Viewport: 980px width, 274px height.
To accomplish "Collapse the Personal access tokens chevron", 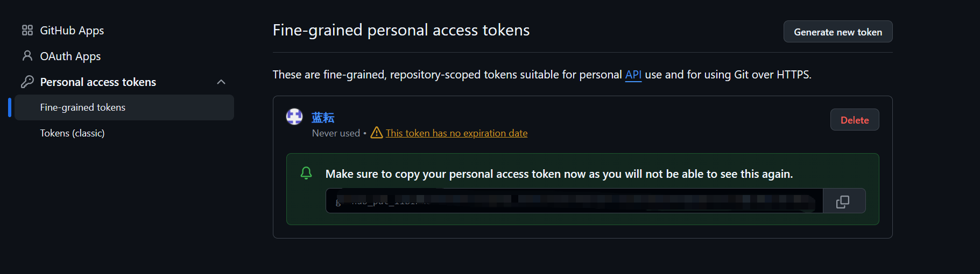I will click(221, 82).
